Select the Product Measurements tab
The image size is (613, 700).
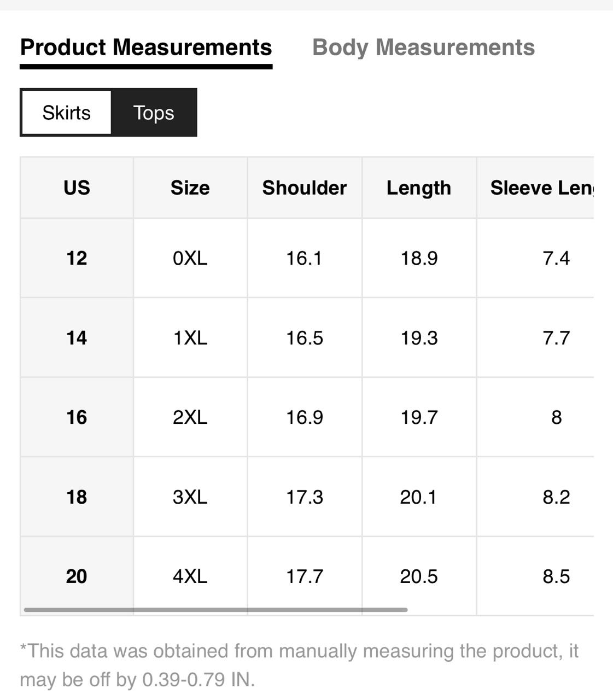click(146, 48)
